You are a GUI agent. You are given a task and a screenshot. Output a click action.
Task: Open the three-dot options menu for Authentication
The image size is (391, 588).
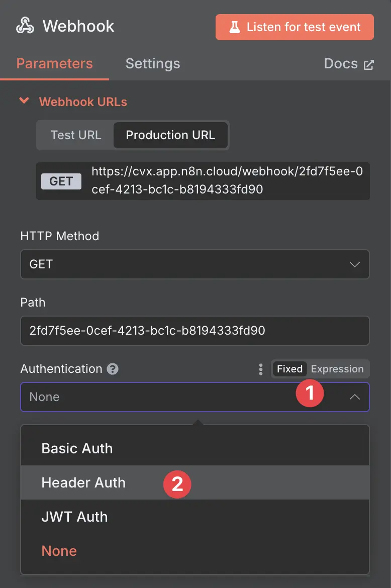260,369
